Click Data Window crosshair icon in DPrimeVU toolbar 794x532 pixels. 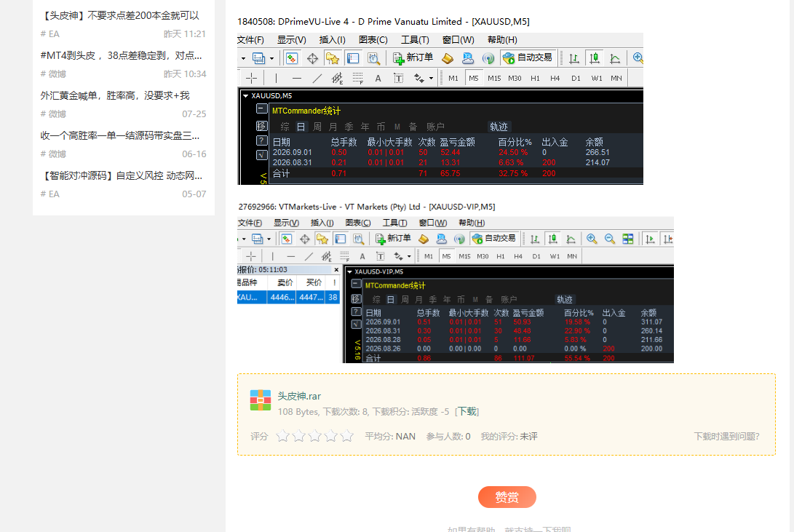tap(312, 58)
